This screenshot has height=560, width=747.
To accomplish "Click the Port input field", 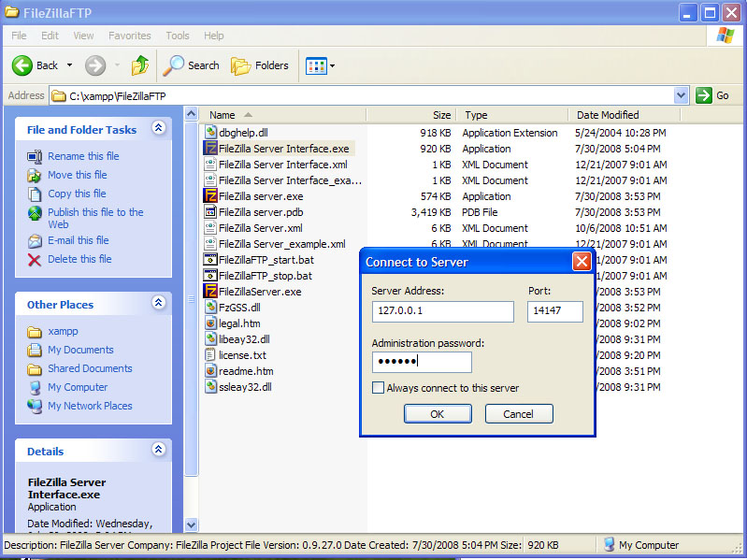I will (x=555, y=311).
